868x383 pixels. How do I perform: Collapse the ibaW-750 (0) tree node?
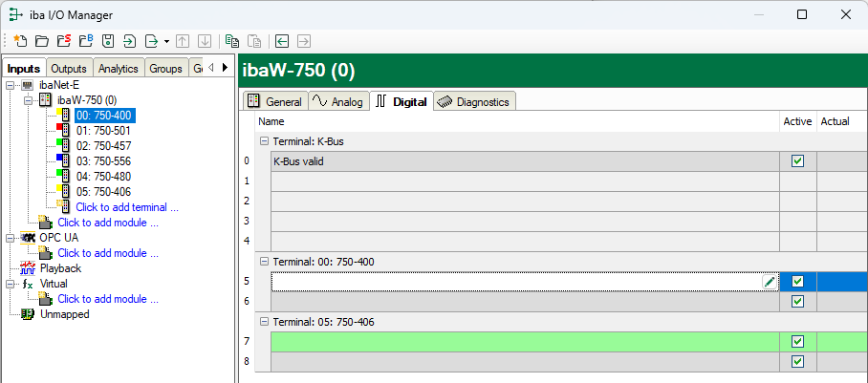28,100
